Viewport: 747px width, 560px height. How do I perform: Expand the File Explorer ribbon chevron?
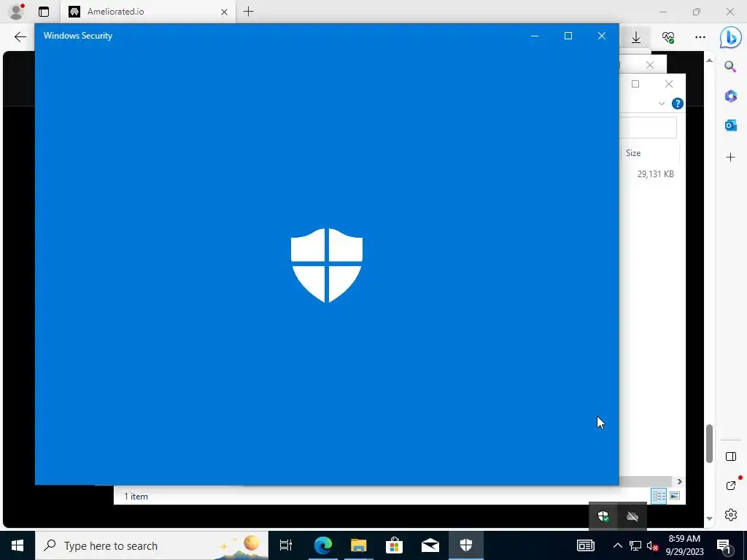pos(661,104)
